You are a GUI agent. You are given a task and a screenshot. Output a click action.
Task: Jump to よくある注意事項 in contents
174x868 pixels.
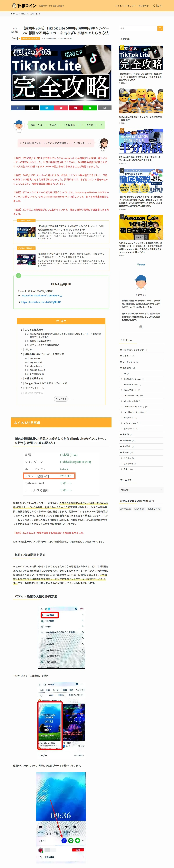click(34, 330)
